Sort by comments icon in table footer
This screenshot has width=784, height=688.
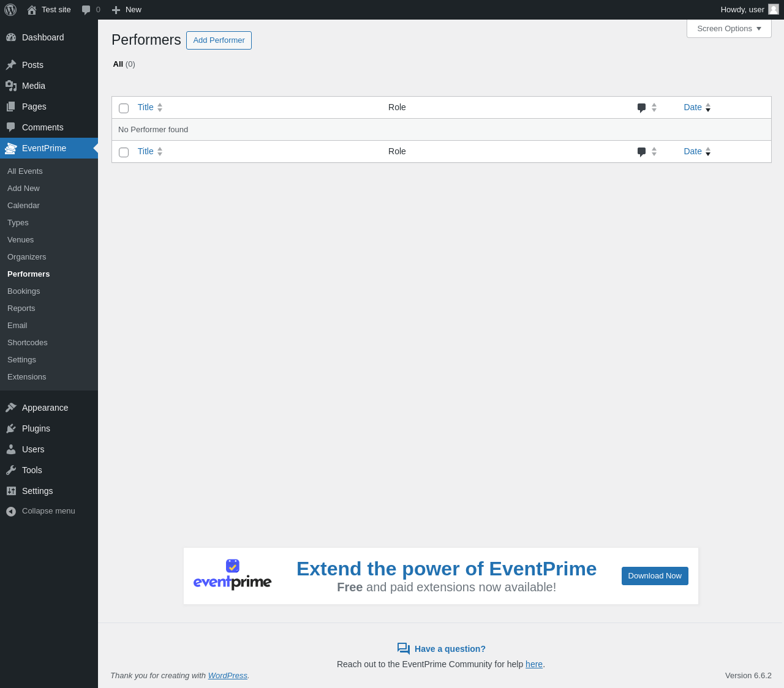click(x=641, y=152)
